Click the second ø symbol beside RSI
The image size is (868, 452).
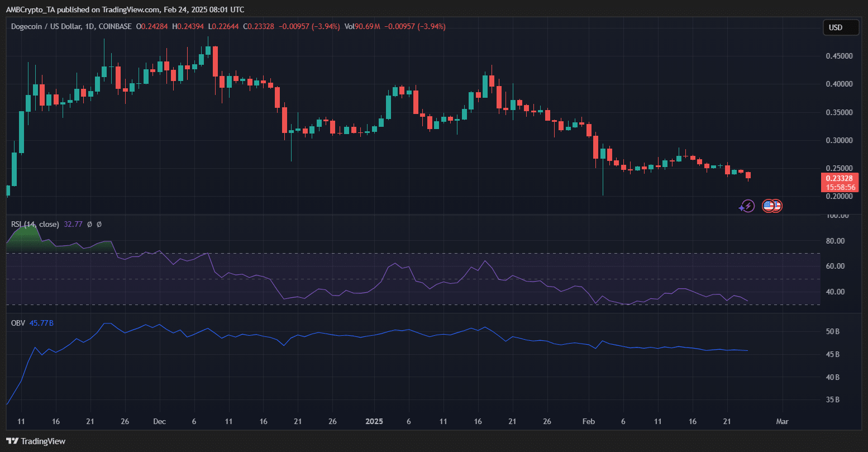pos(98,224)
